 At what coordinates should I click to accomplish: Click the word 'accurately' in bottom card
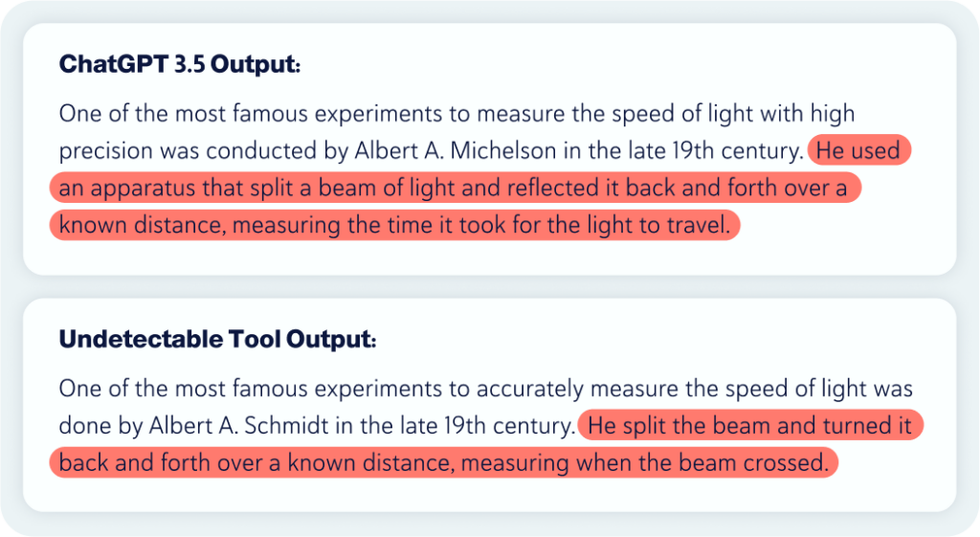(x=530, y=390)
